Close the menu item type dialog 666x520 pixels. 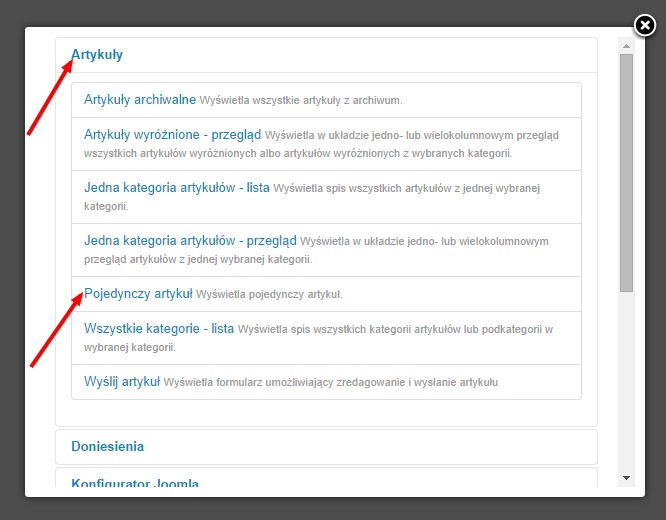click(x=646, y=25)
